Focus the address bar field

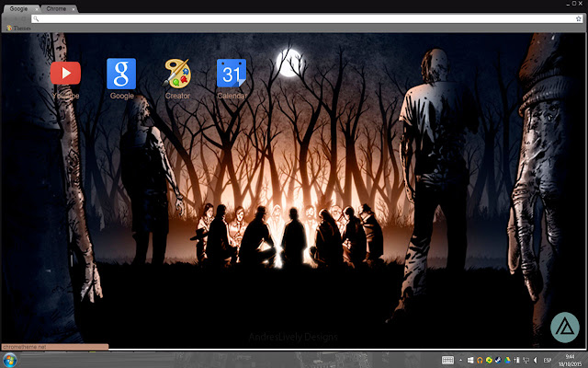307,18
